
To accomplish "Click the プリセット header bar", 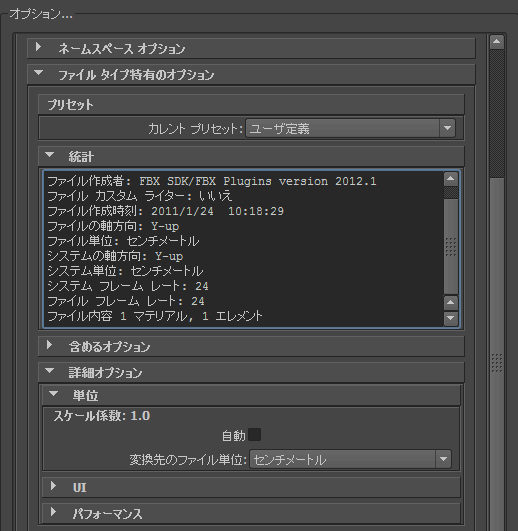I will tap(251, 104).
